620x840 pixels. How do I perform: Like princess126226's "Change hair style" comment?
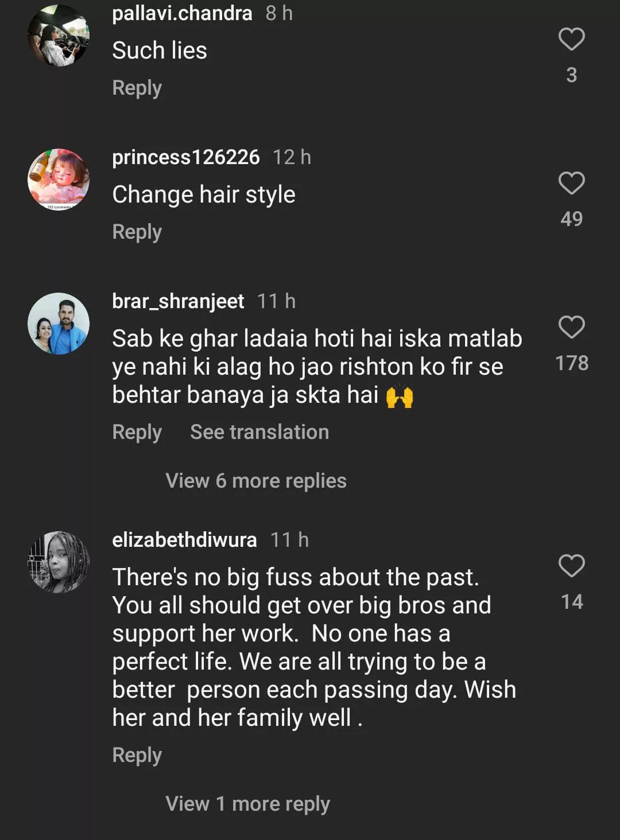[571, 183]
